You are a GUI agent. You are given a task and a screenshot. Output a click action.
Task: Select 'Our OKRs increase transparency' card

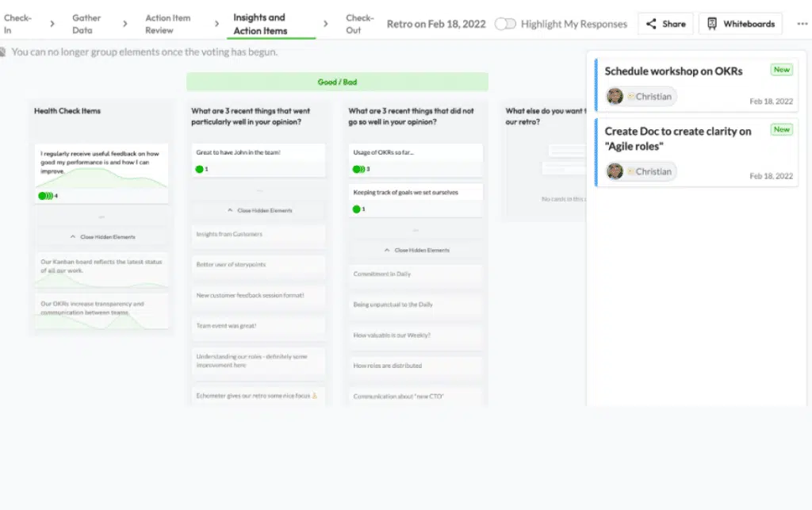[x=101, y=311]
